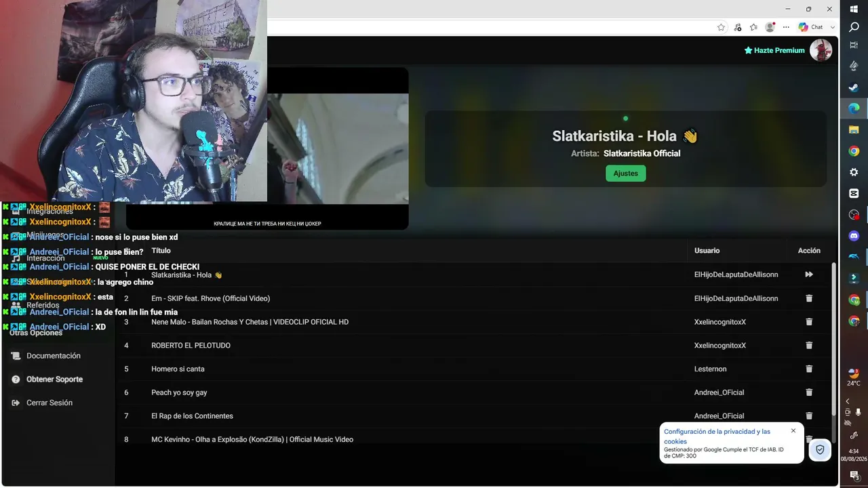Skip the current song Slatkaristika - Hola

[809, 274]
